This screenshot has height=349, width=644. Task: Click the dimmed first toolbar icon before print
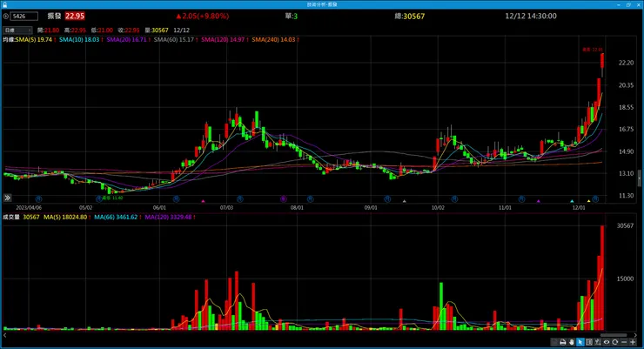pos(554,342)
